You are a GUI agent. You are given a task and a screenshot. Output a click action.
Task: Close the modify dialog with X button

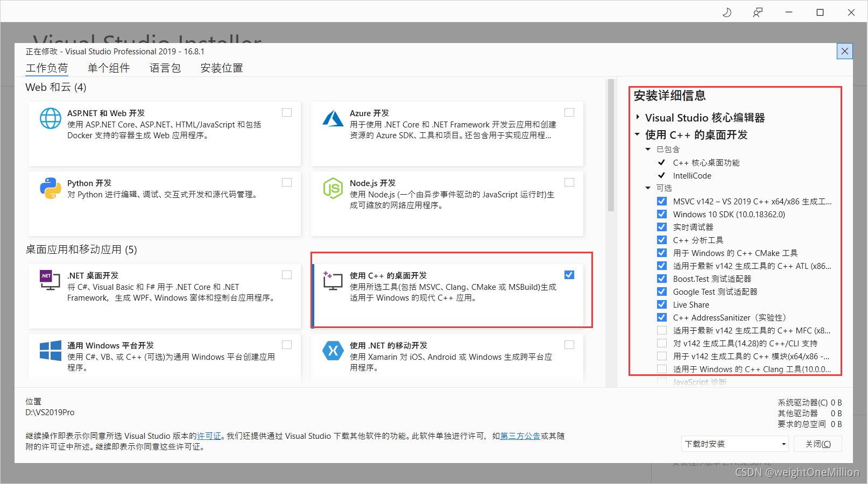[845, 51]
